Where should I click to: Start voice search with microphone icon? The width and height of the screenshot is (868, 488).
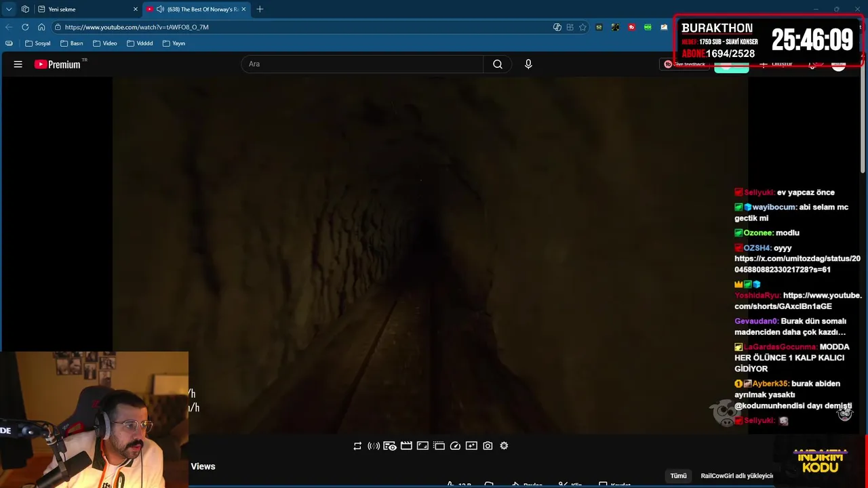(528, 64)
